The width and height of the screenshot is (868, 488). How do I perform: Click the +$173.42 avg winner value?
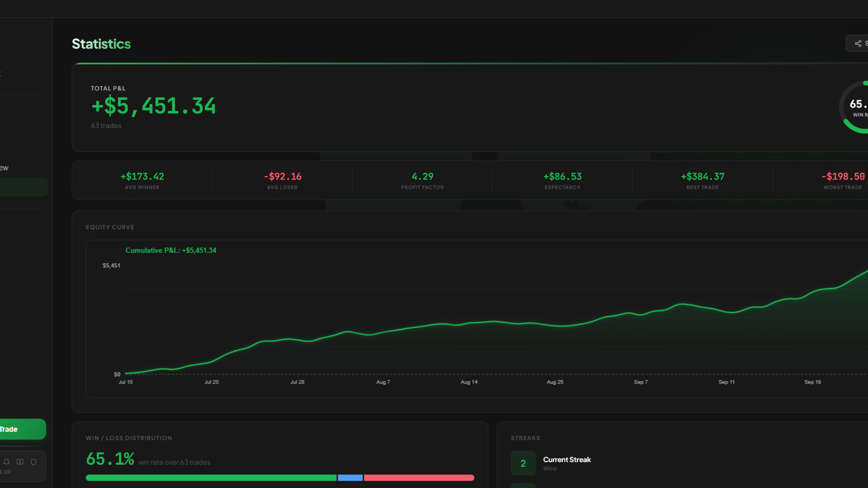coord(142,176)
